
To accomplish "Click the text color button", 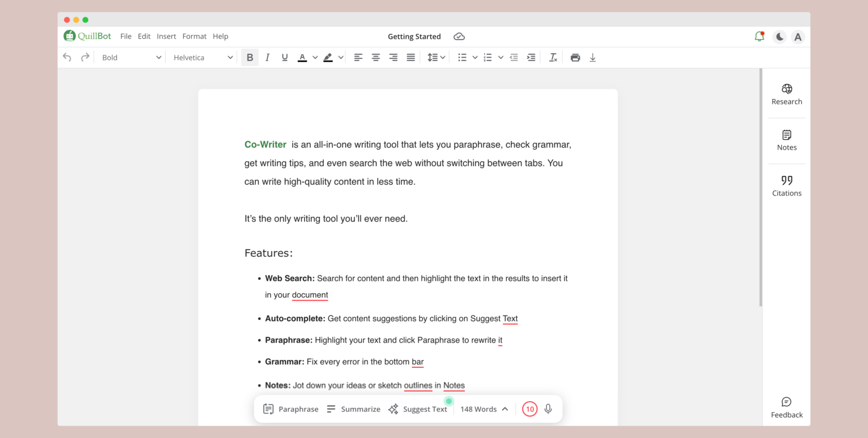I will pos(302,58).
